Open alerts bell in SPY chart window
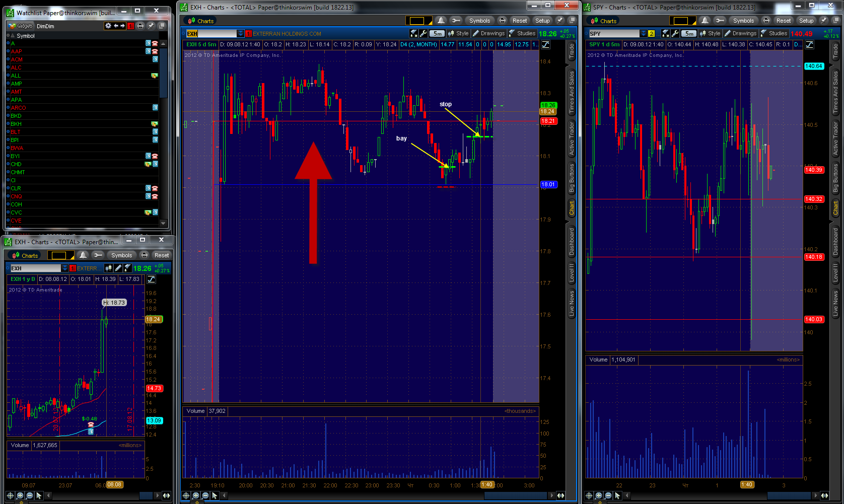Image resolution: width=844 pixels, height=504 pixels. [705, 21]
